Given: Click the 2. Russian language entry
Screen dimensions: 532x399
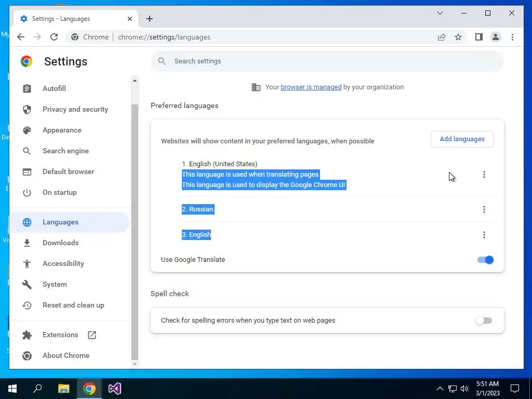Looking at the screenshot, I should pos(198,209).
